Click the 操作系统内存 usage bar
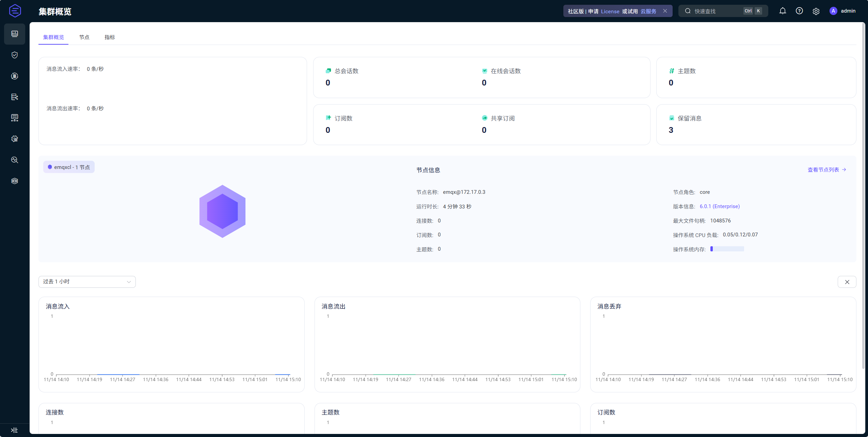868x437 pixels. (x=727, y=249)
